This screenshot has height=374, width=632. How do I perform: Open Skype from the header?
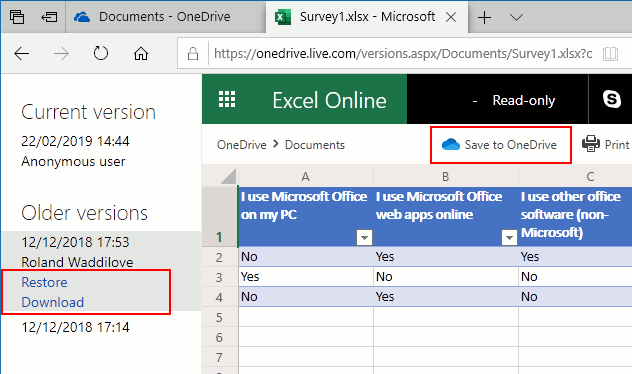tap(611, 99)
